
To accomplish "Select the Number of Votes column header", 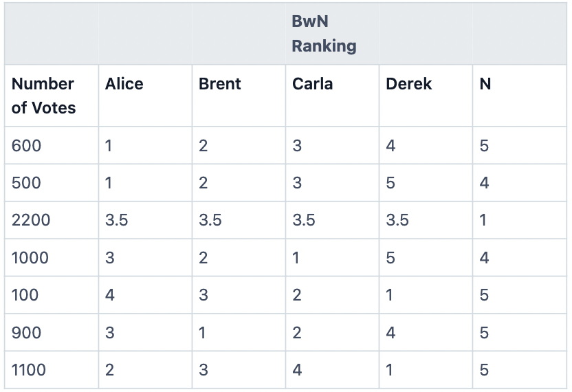I will coord(43,96).
